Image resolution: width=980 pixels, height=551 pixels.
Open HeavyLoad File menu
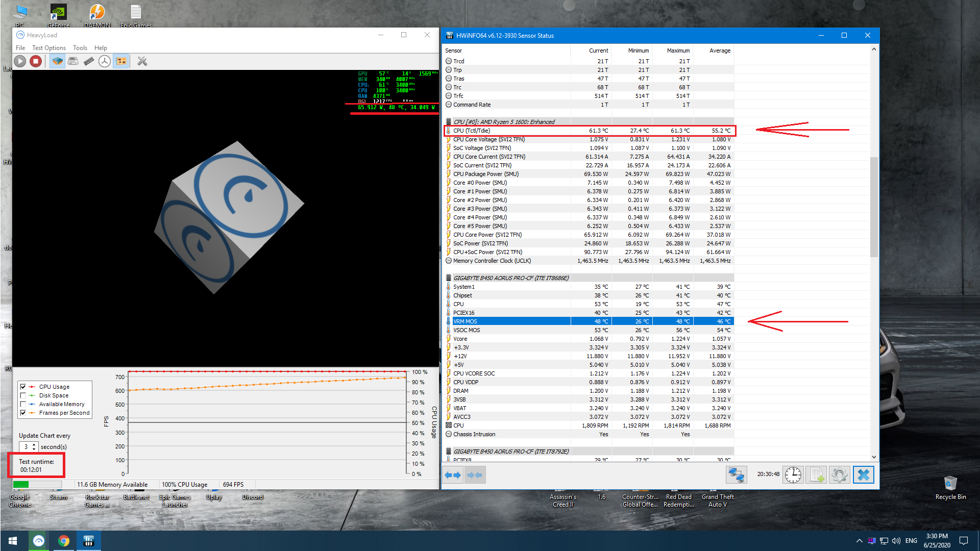(x=20, y=48)
